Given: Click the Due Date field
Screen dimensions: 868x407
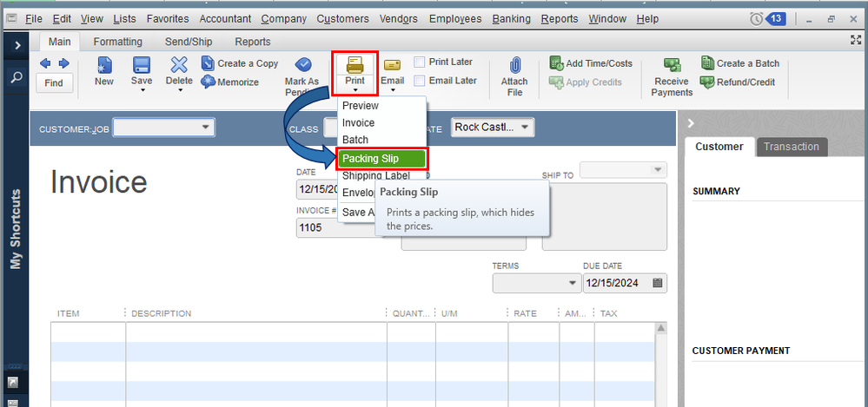Looking at the screenshot, I should click(x=625, y=283).
